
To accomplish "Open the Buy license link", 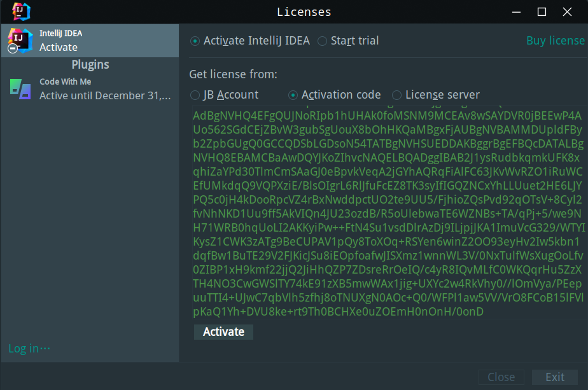I will point(555,41).
